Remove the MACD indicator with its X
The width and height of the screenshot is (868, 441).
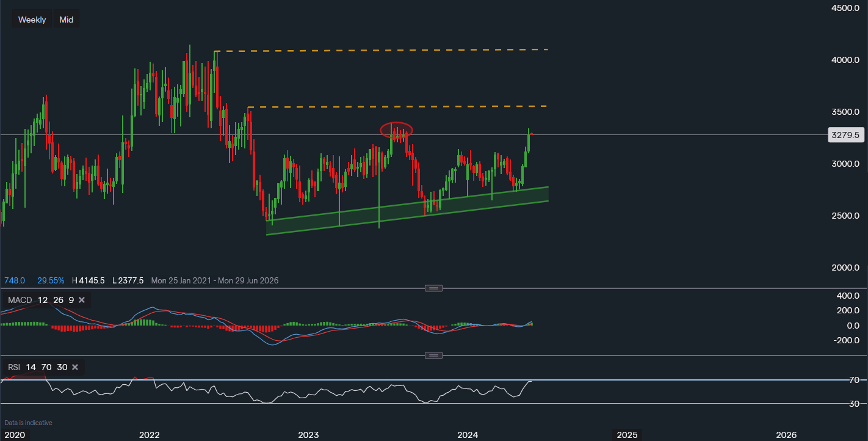click(x=82, y=300)
